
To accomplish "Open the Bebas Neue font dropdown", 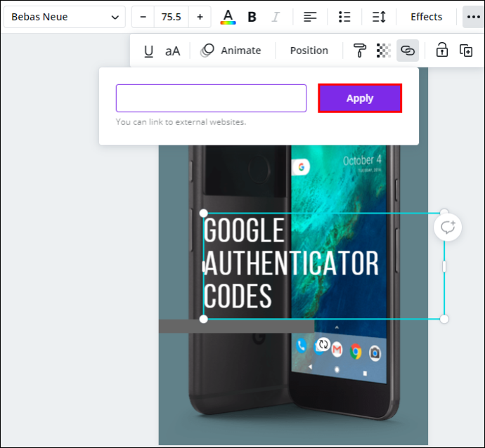I will point(65,17).
